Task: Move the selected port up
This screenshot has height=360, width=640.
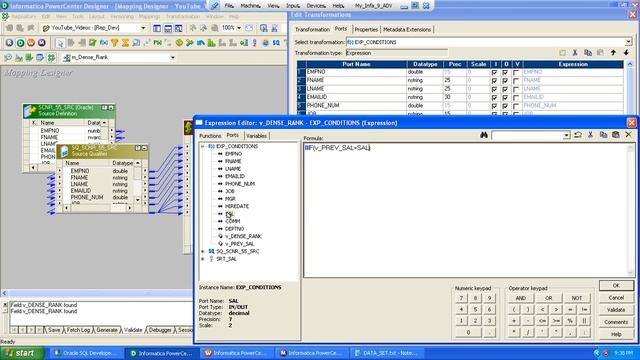Action: pyautogui.click(x=613, y=53)
